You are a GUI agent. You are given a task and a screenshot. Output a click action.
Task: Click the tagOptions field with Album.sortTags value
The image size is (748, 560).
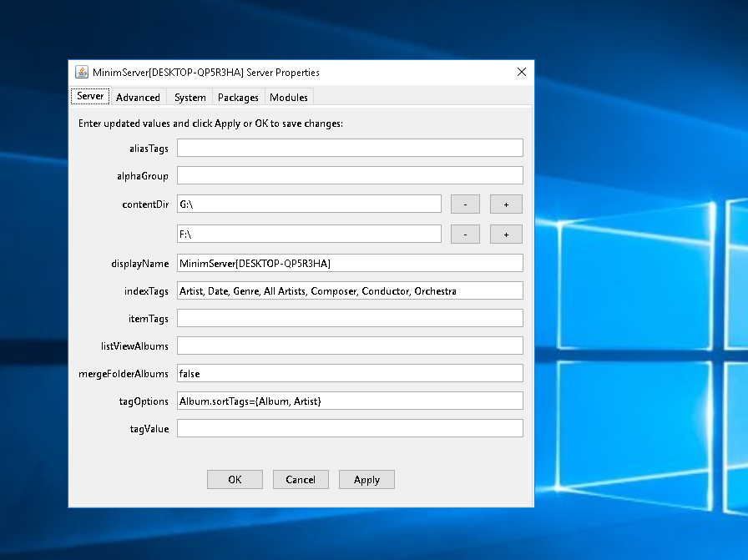click(349, 401)
